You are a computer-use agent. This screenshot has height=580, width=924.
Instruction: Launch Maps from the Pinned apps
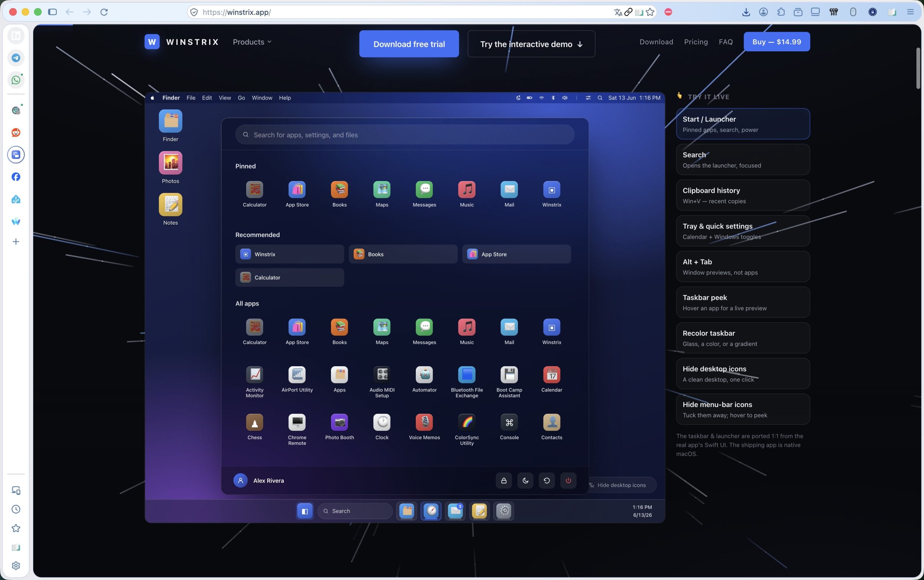382,194
